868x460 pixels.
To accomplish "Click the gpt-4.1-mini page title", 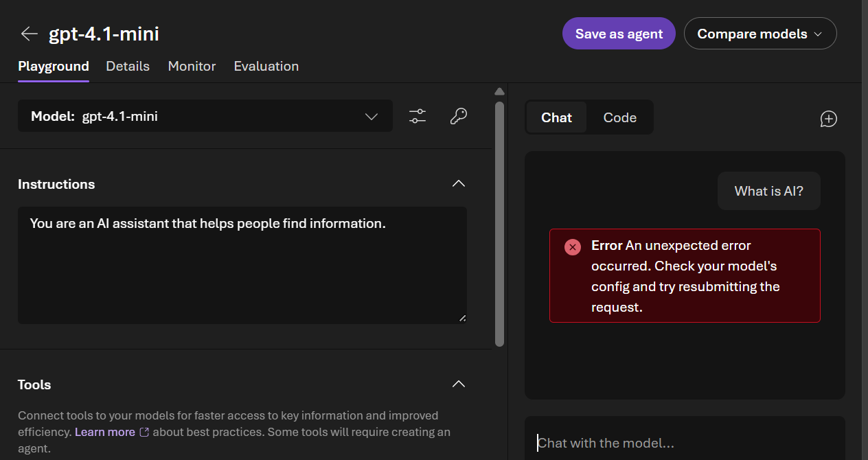I will pyautogui.click(x=104, y=34).
